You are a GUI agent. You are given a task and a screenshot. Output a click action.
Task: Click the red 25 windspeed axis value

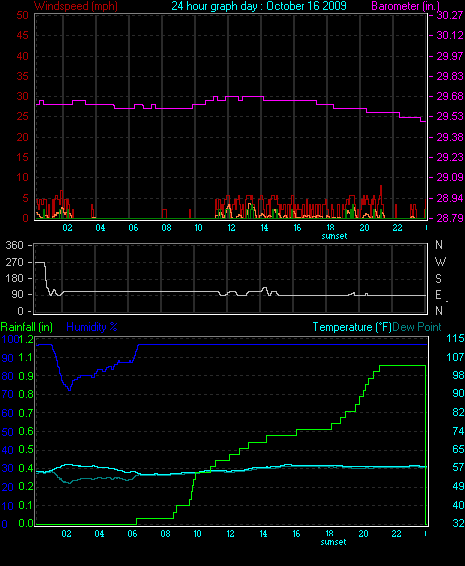pyautogui.click(x=22, y=117)
